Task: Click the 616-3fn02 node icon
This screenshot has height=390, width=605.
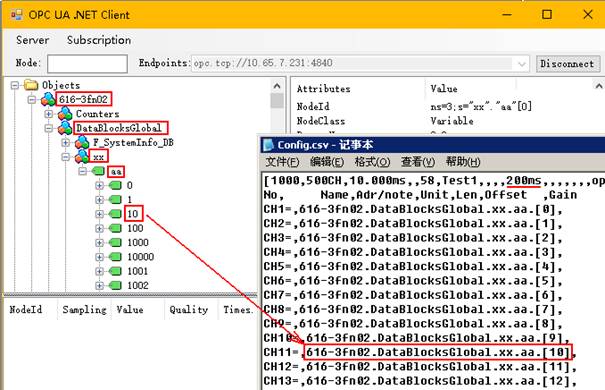Action: point(48,100)
